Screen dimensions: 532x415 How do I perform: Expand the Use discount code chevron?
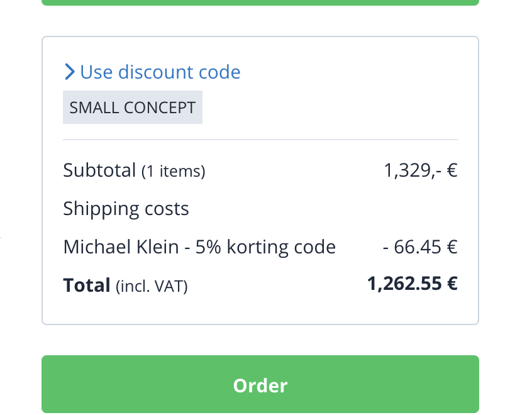point(69,72)
